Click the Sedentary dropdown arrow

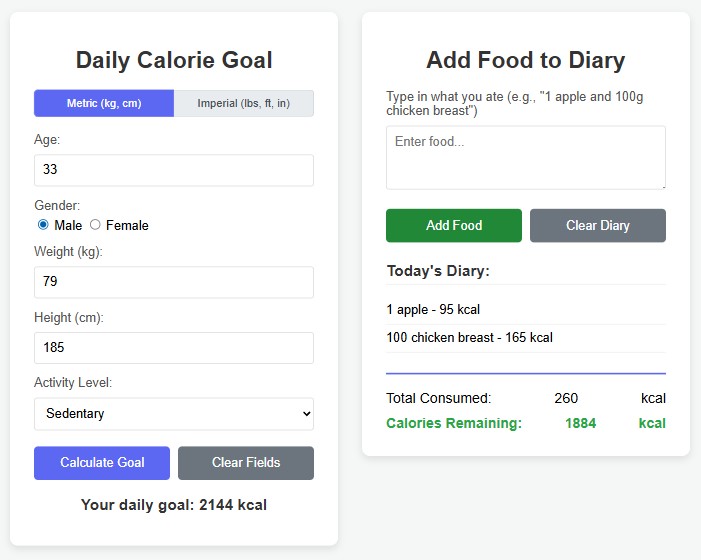tap(307, 414)
